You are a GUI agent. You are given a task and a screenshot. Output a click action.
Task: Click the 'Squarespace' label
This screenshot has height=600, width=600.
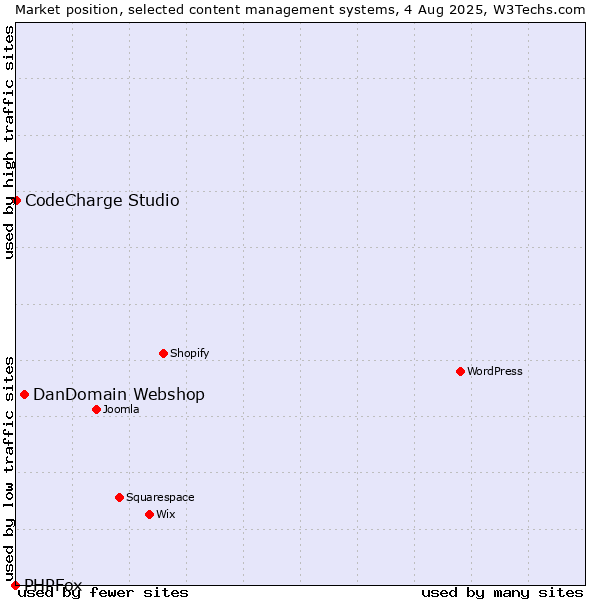160,497
